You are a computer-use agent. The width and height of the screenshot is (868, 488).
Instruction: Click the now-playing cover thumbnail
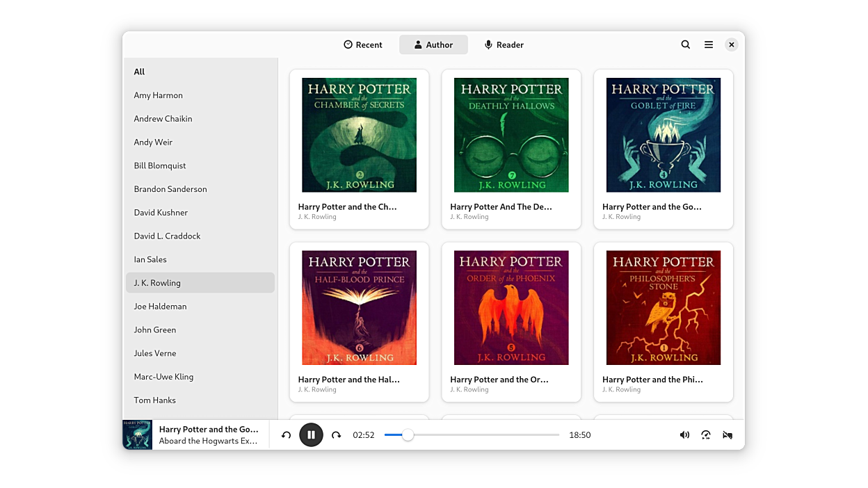(x=137, y=435)
